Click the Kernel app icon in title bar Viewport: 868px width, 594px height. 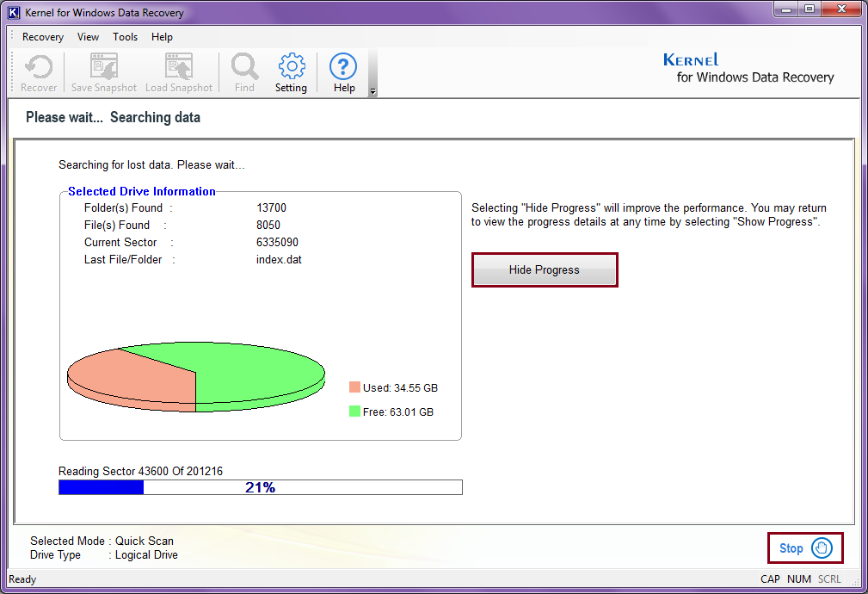tap(13, 12)
